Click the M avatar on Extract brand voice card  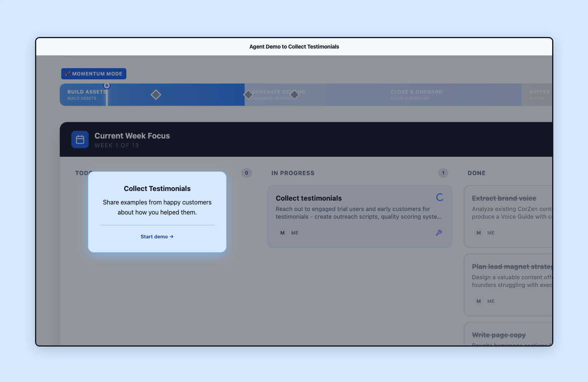(x=479, y=233)
